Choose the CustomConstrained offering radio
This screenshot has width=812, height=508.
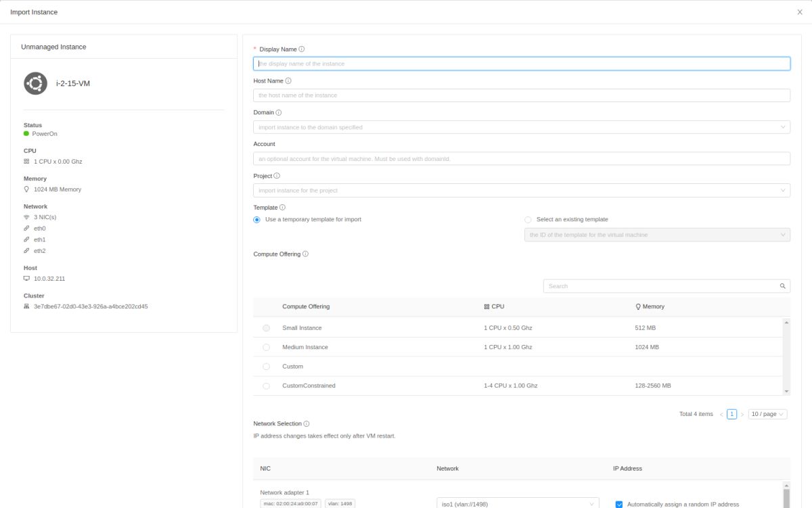click(x=266, y=386)
